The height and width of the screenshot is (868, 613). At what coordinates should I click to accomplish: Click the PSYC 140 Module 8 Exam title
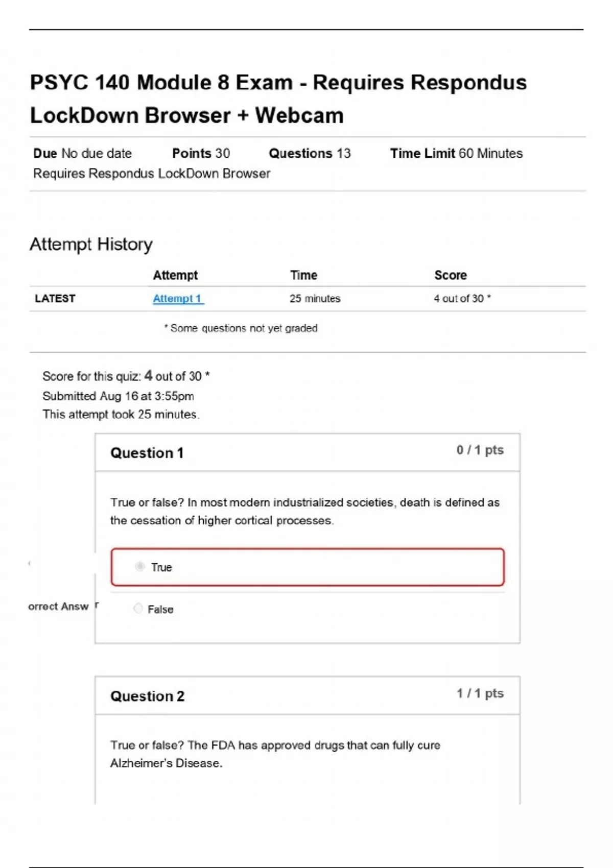278,99
